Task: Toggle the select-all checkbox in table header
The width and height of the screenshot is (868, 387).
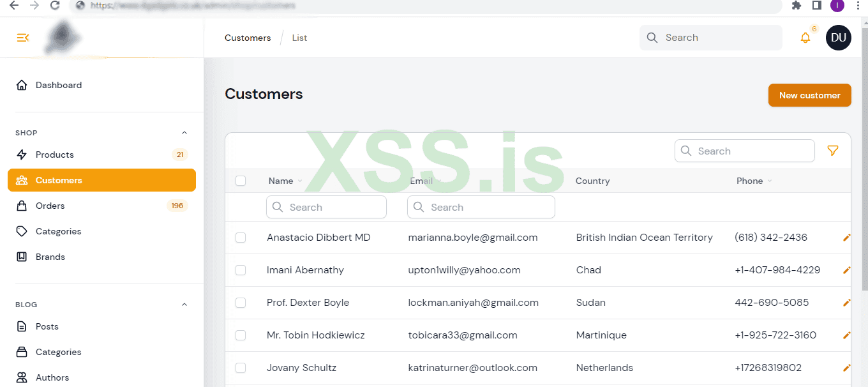Action: (x=241, y=181)
